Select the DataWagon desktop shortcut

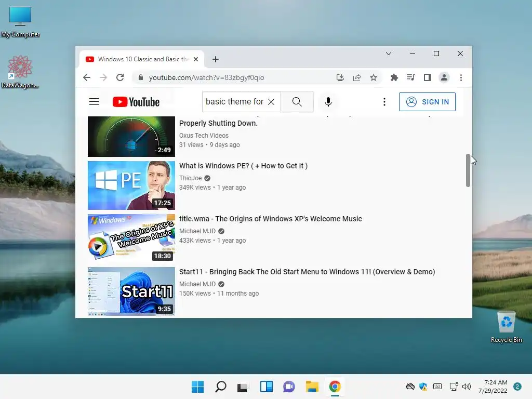(20, 72)
